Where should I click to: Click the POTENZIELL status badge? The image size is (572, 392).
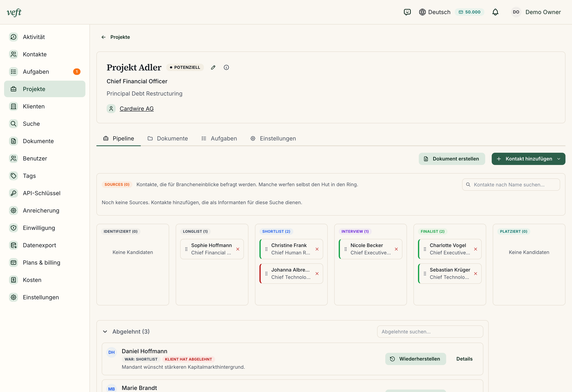tap(185, 67)
